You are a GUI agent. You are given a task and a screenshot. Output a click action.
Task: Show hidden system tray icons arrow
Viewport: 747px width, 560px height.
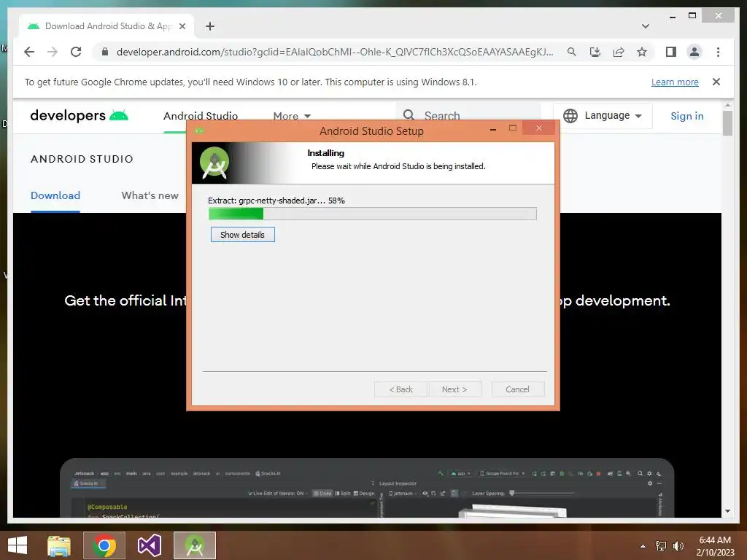[x=643, y=546]
